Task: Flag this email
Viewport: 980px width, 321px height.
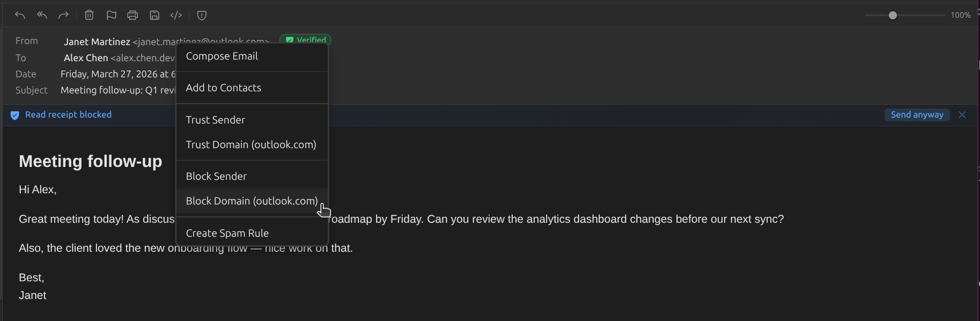Action: pos(111,15)
